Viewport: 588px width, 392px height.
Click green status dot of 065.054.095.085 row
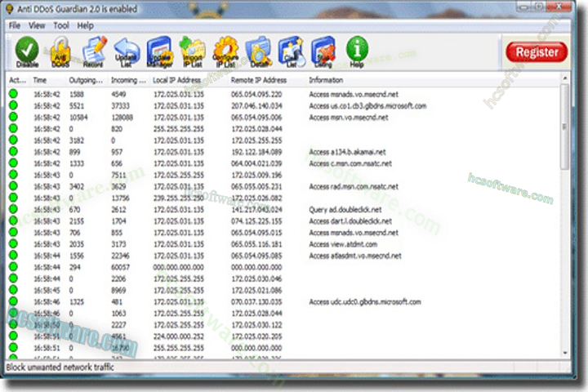(x=13, y=256)
